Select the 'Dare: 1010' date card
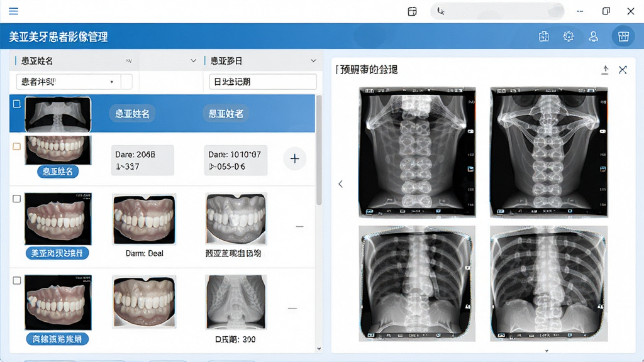This screenshot has height=362, width=644. 236,160
